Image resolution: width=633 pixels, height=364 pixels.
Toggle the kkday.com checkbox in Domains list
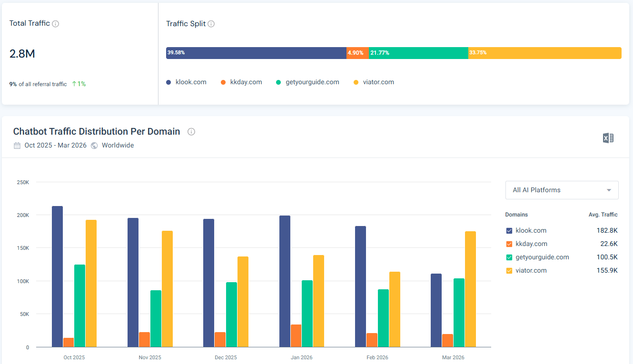click(509, 244)
